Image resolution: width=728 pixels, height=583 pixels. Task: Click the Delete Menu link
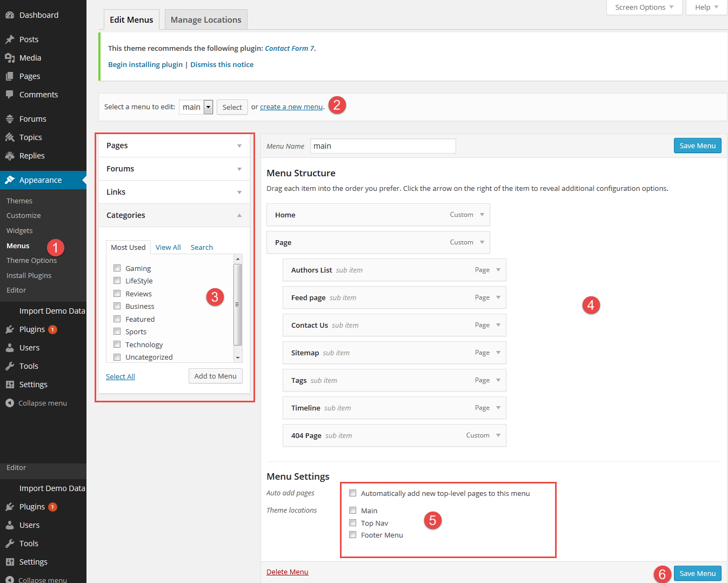click(x=287, y=572)
